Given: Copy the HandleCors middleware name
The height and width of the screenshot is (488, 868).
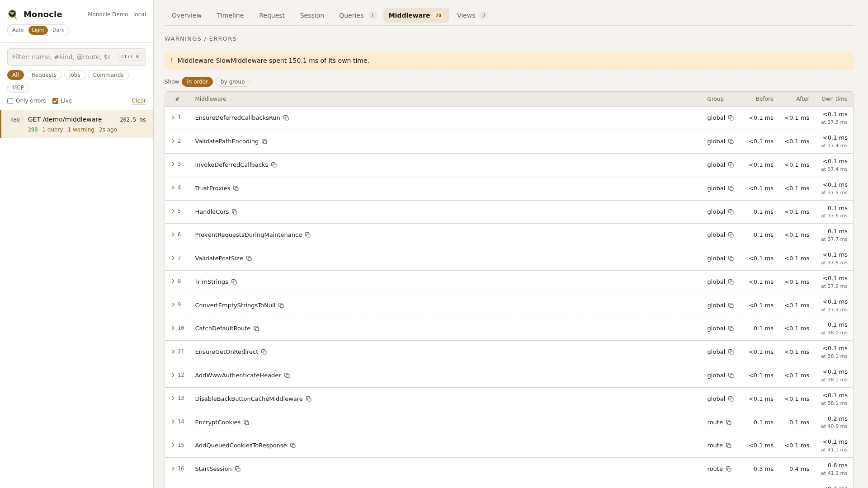Looking at the screenshot, I should (235, 212).
